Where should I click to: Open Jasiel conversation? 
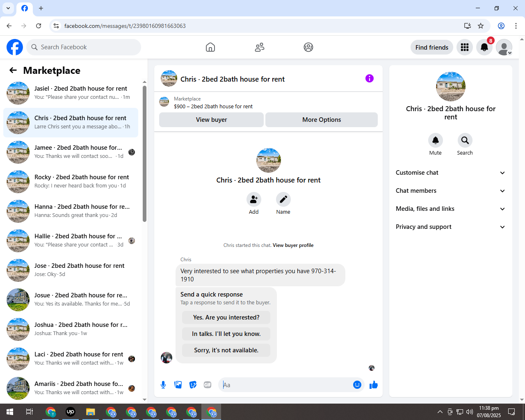[x=71, y=93]
